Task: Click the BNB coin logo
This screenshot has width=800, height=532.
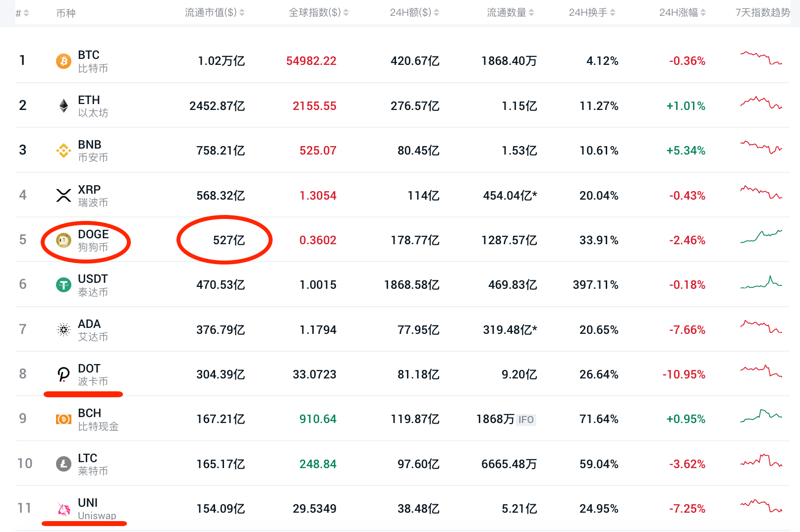Action: (63, 151)
